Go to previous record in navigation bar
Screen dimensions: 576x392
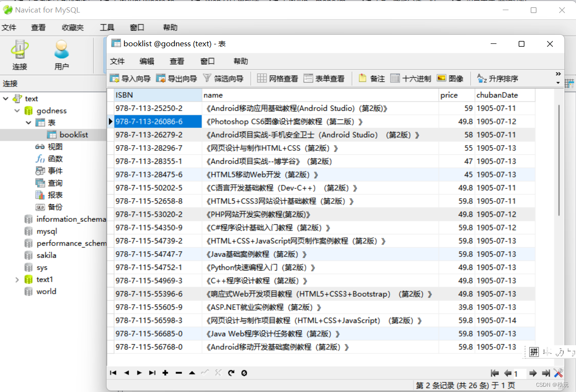click(x=126, y=373)
